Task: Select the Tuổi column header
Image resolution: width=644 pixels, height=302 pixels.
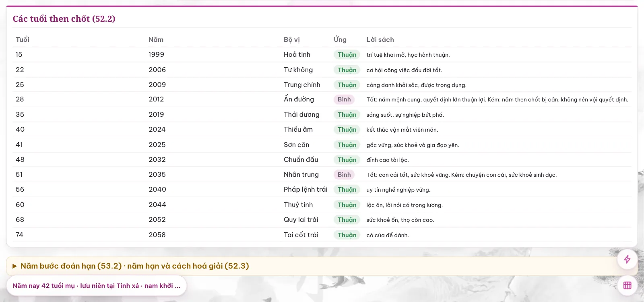Action: (23, 39)
